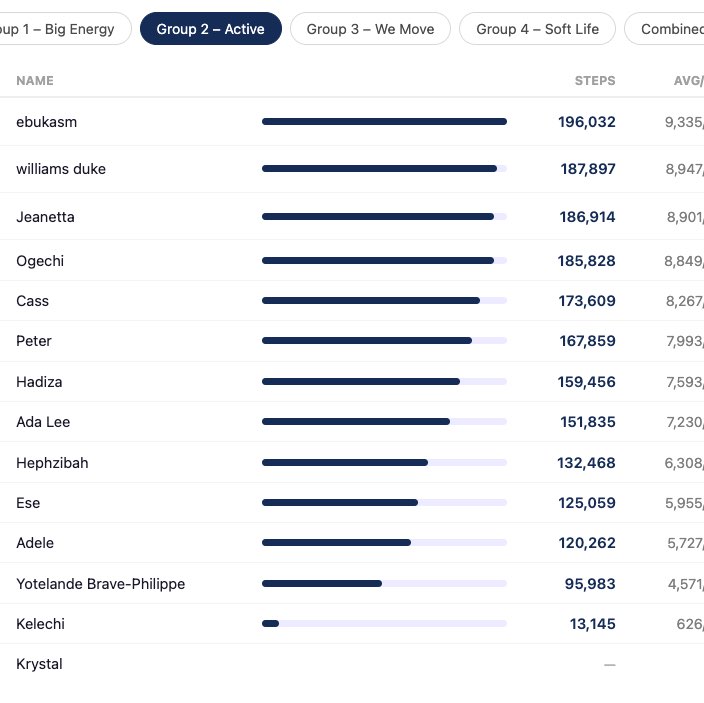Click the average value 9,335

point(684,122)
